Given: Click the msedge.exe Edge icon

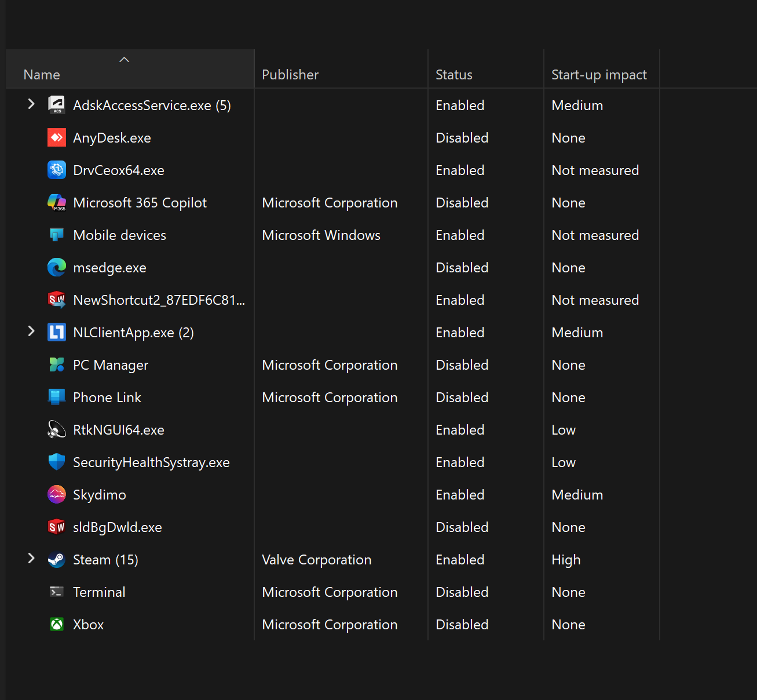Looking at the screenshot, I should [56, 268].
